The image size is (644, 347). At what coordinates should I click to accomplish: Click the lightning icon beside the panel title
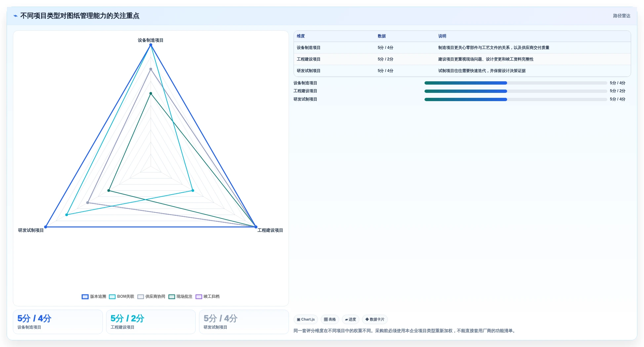pyautogui.click(x=16, y=16)
